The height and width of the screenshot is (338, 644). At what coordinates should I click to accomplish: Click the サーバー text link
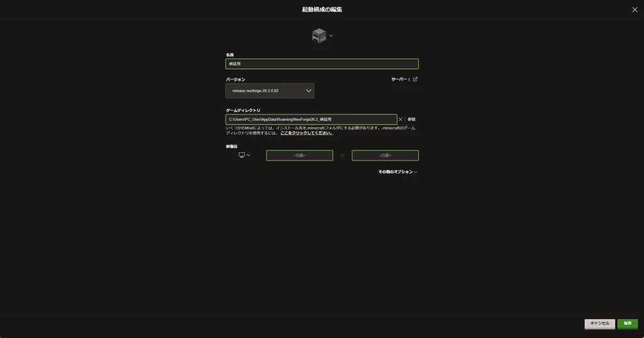(399, 79)
